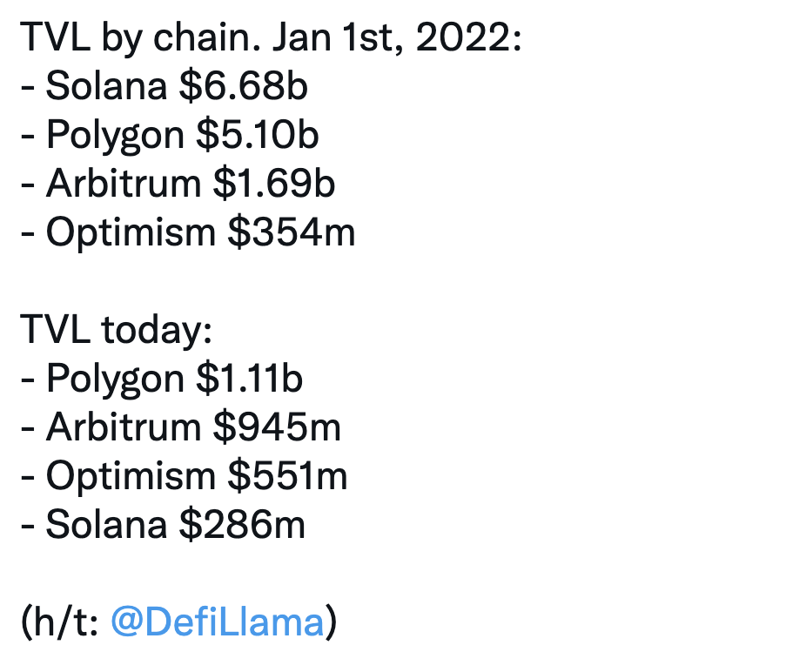Viewport: 806px width, 672px height.
Task: Open the @DefiLlama mention link
Action: tap(217, 623)
